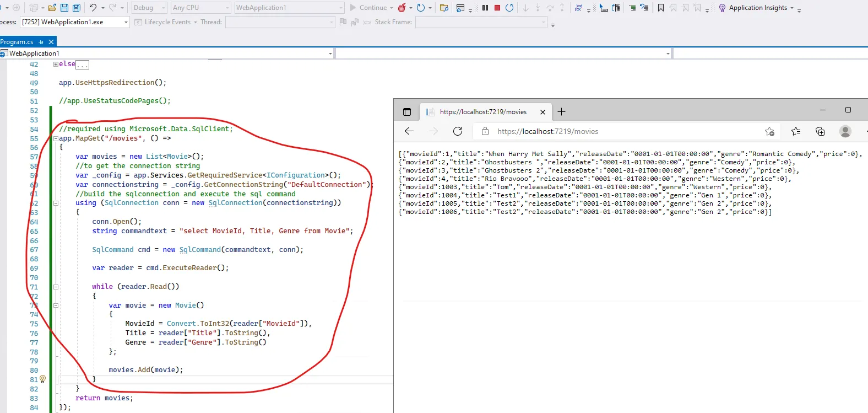The height and width of the screenshot is (413, 868).
Task: Open the Debug configuration dropdown
Action: point(149,8)
